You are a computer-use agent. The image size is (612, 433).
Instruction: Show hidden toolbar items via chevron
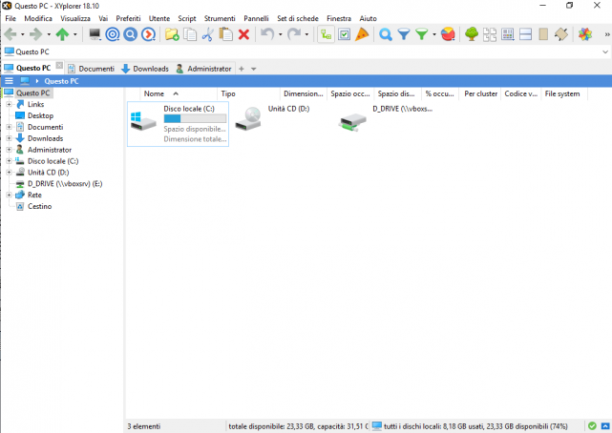pos(607,34)
